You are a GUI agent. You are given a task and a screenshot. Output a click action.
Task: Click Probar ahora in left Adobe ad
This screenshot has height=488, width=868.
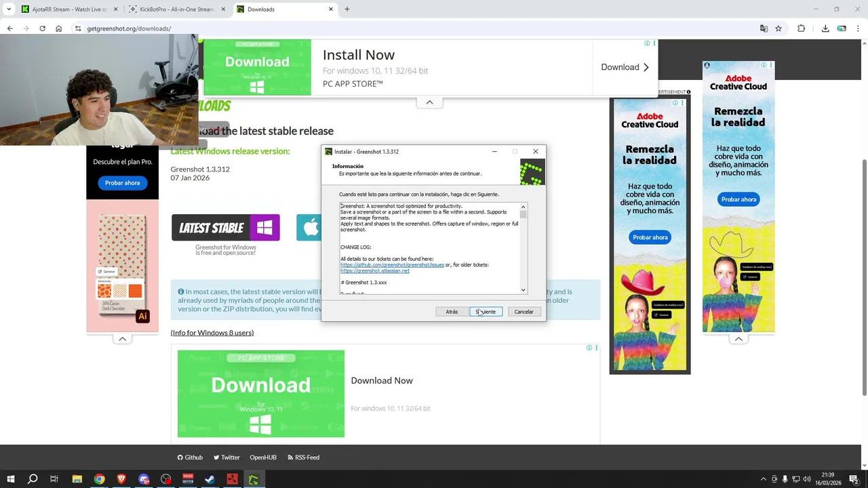122,183
